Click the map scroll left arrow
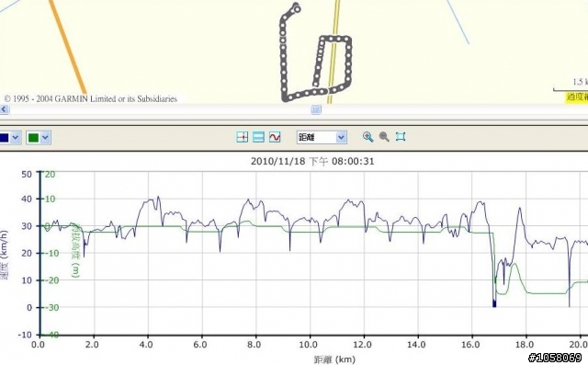The height and width of the screenshot is (365, 588). [4, 109]
